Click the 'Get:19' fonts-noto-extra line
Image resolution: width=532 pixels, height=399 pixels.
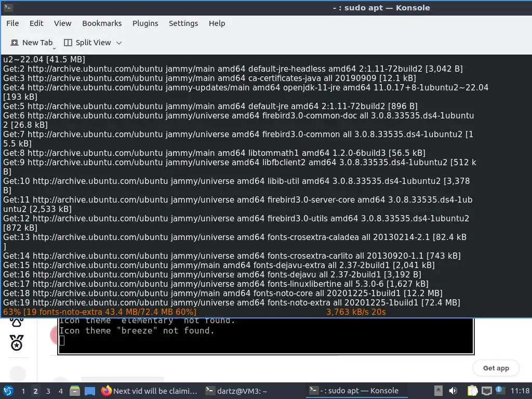pos(232,302)
